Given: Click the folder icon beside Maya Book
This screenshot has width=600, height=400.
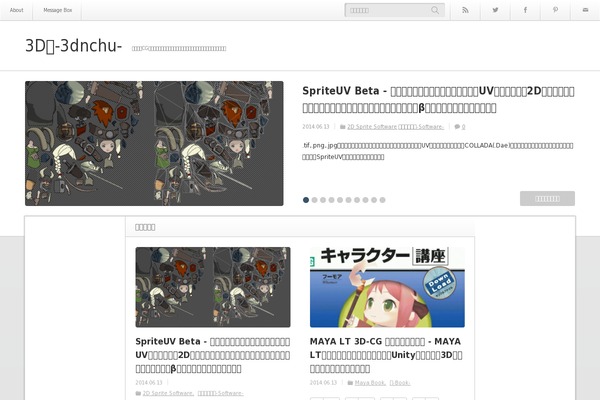Looking at the screenshot, I should 350,383.
